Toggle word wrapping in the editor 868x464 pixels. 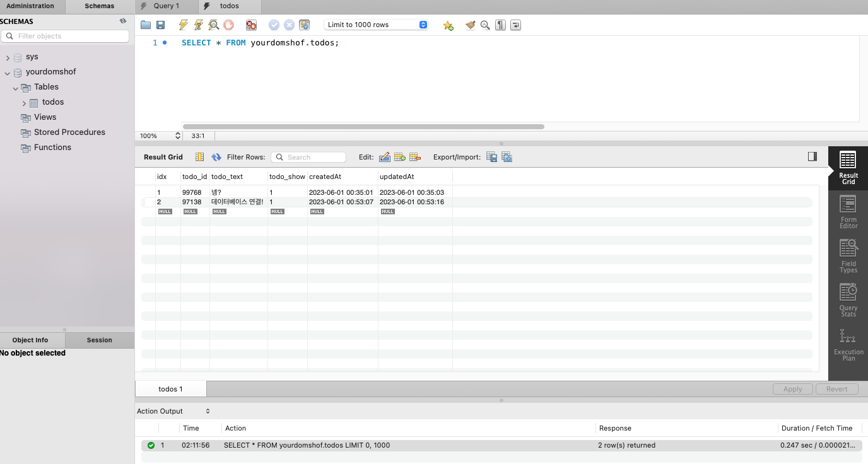515,25
